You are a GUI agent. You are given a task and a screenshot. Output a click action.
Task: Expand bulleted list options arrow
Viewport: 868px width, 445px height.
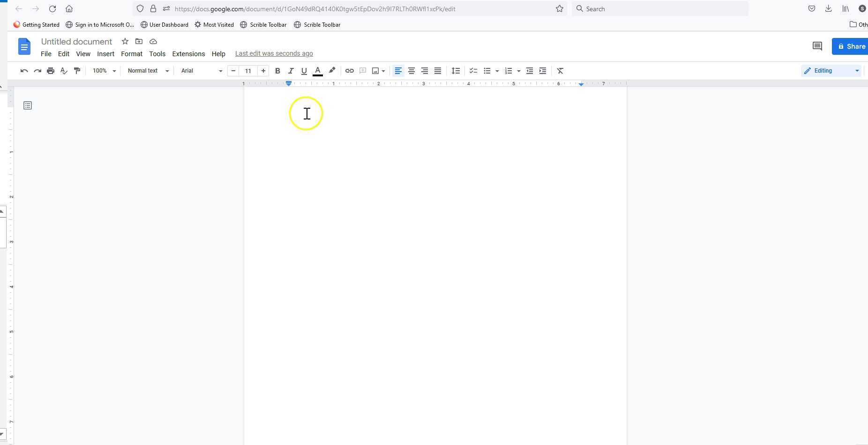(497, 71)
